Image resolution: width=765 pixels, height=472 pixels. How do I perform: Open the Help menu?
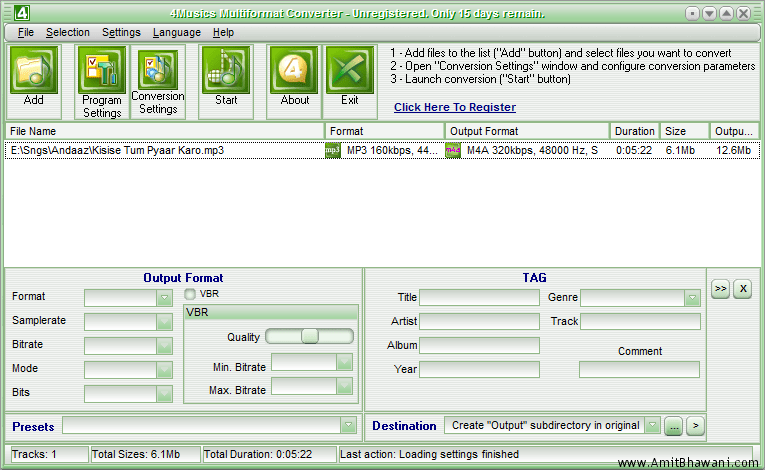[x=223, y=33]
